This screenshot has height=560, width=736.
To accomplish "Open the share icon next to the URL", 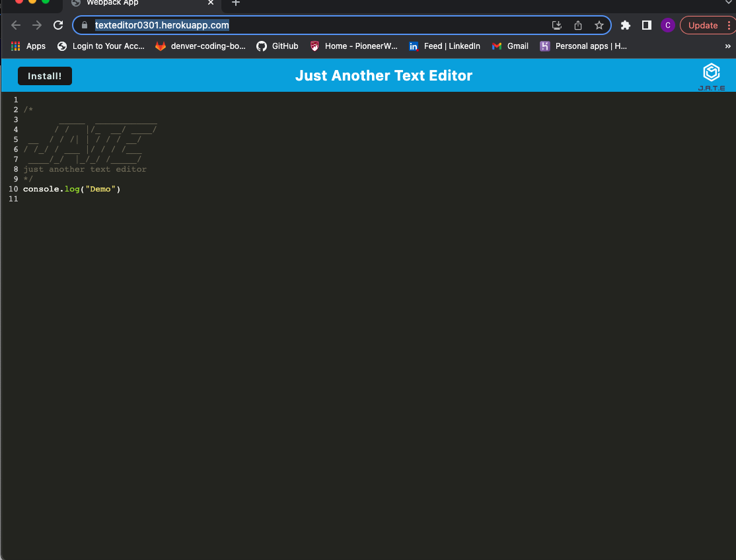I will [x=578, y=25].
